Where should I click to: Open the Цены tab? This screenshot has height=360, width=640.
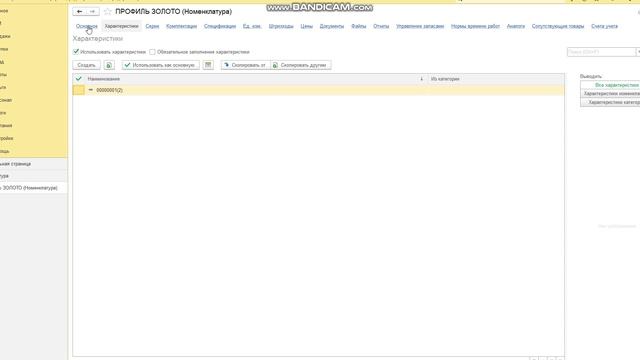click(x=307, y=26)
